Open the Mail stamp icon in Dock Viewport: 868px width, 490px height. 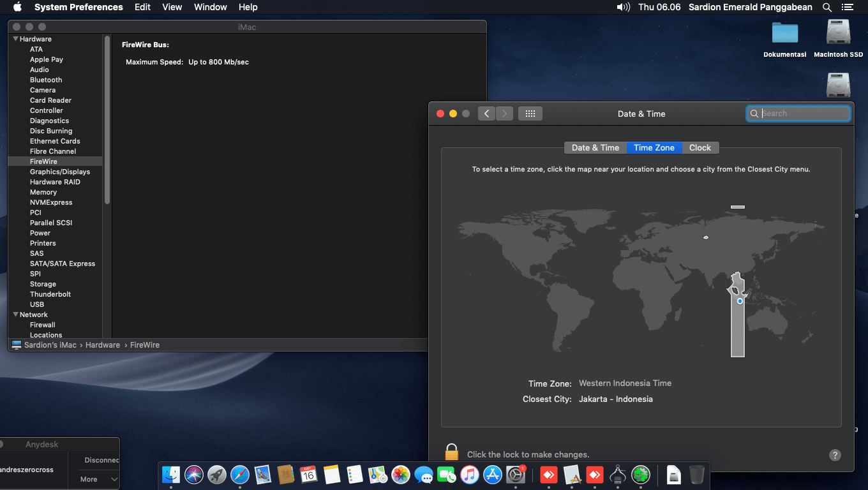click(x=263, y=474)
